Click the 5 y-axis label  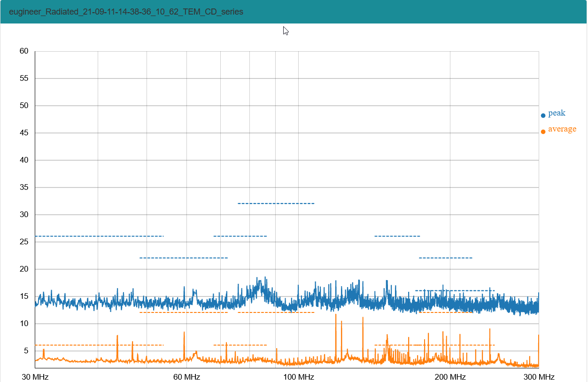[x=26, y=351]
